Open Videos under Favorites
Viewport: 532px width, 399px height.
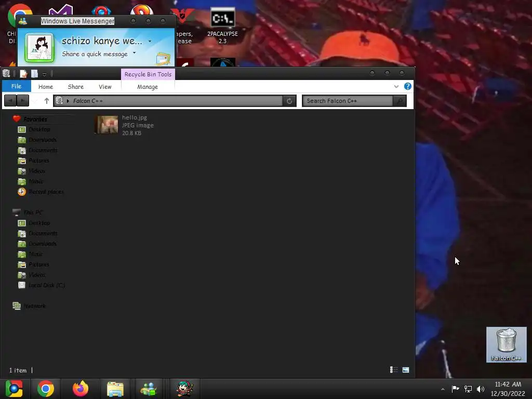(x=37, y=171)
